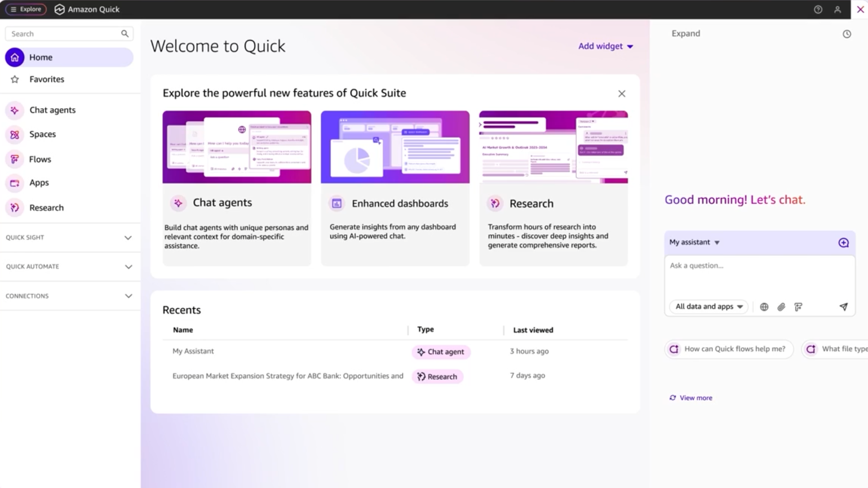
Task: Click the Ask a question field
Action: (x=759, y=276)
